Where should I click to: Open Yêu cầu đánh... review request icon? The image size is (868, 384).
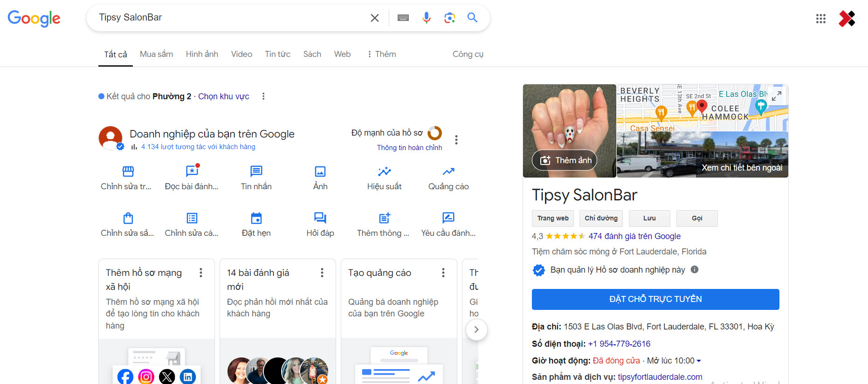tap(448, 218)
